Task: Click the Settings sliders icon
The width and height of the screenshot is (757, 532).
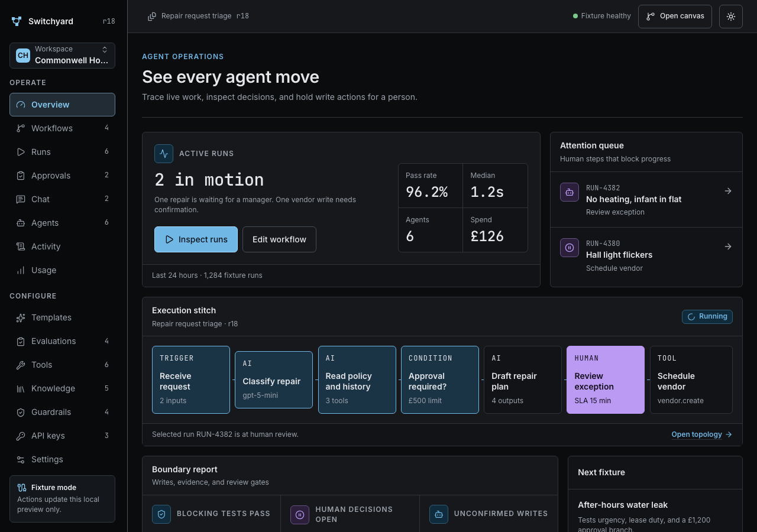Action: [21, 459]
